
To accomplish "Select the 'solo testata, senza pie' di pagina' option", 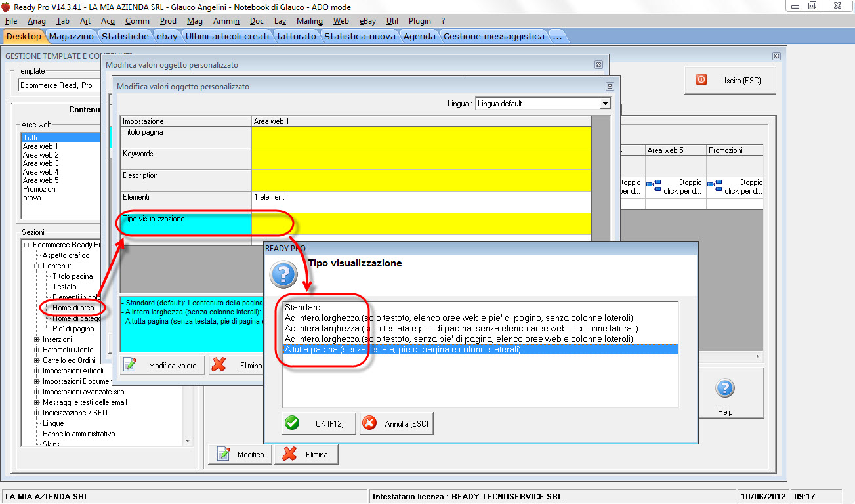I will (480, 339).
